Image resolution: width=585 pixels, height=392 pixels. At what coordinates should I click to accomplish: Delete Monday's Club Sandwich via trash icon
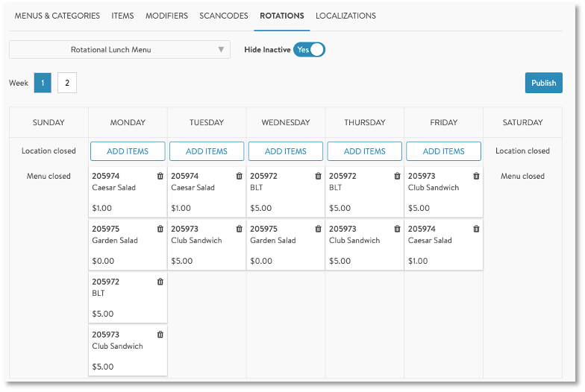pyautogui.click(x=160, y=335)
